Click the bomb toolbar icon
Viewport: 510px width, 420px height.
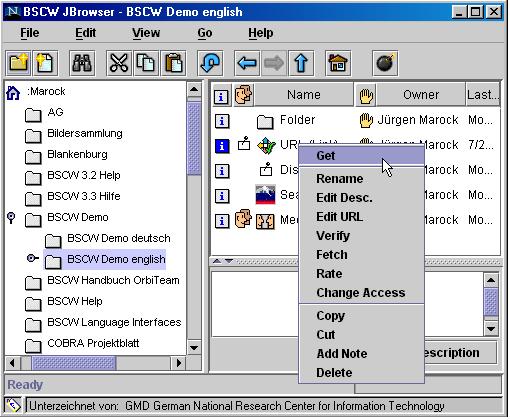[x=385, y=62]
